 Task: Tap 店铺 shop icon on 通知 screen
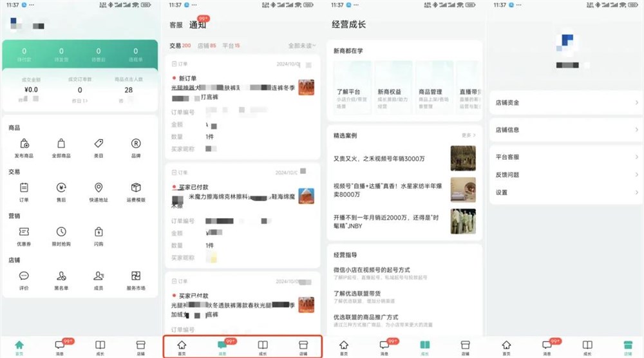[x=303, y=345]
